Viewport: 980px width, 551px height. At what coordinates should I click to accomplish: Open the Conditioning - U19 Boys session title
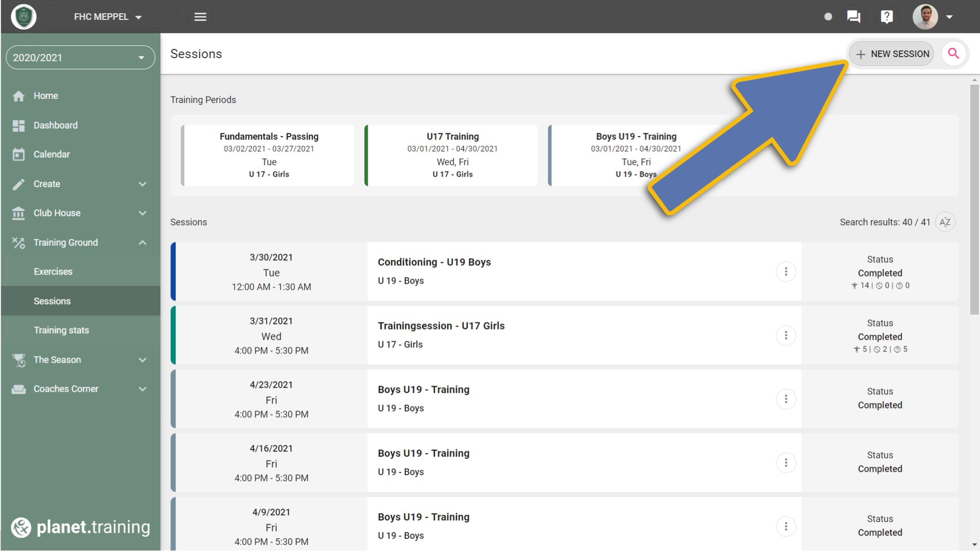pyautogui.click(x=434, y=262)
